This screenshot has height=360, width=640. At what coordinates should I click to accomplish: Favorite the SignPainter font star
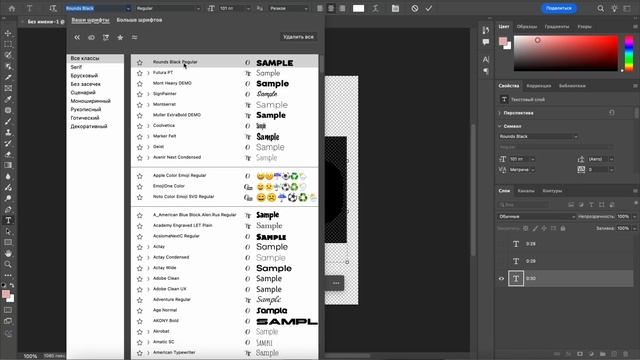tap(140, 94)
